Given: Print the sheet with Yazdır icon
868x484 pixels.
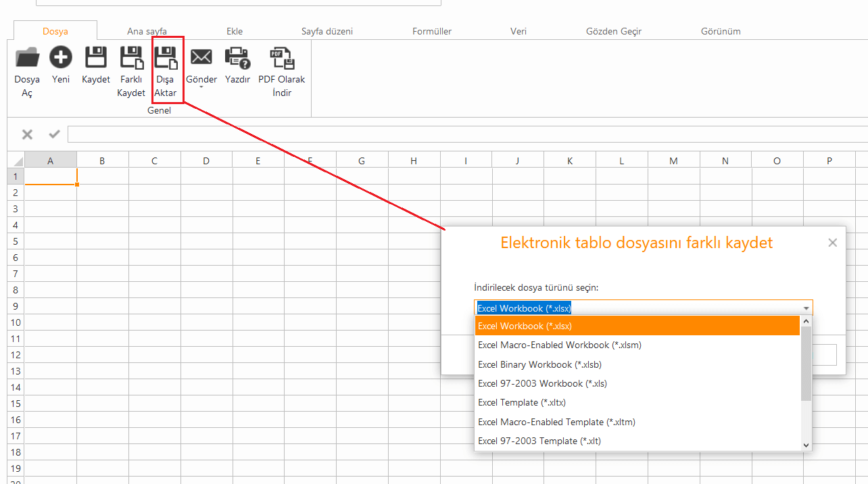Looking at the screenshot, I should coord(237,58).
